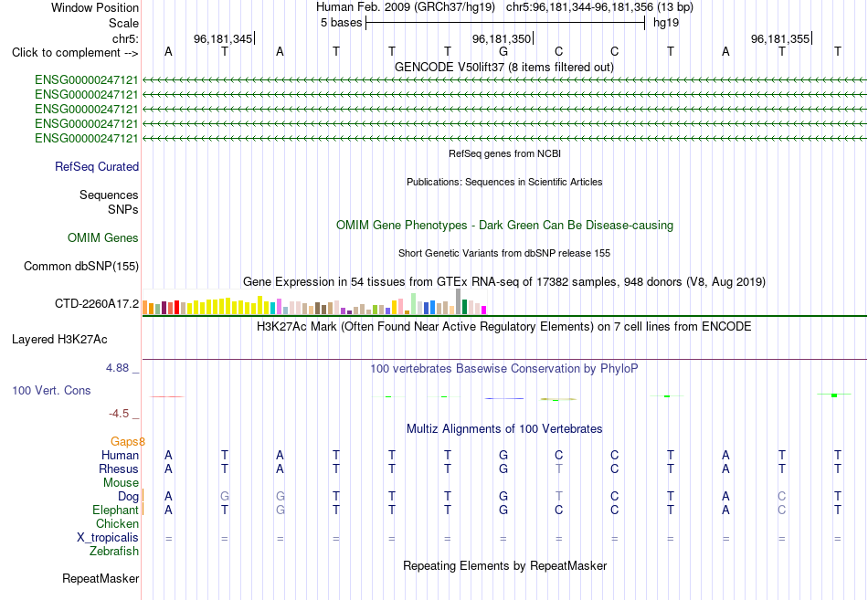Viewport: 868px width, 600px height.
Task: Click the 'GENCODE V50lift37 (8 items filtered out)' title
Action: (504, 67)
